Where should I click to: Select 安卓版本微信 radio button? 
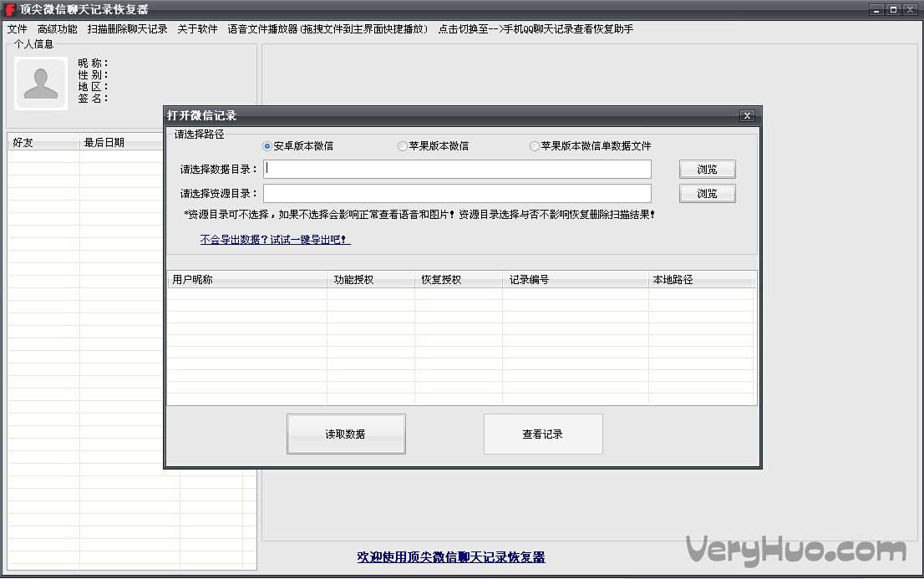298,145
